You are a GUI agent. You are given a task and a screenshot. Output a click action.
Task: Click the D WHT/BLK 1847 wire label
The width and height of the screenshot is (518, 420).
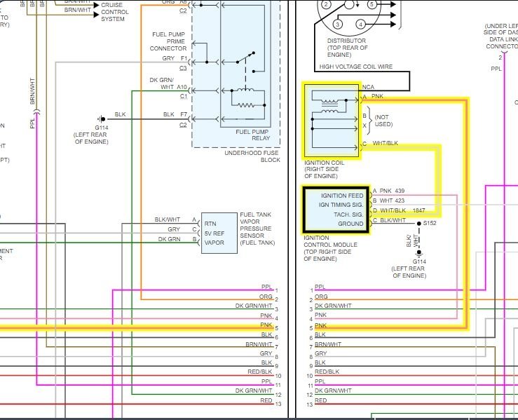pos(399,210)
